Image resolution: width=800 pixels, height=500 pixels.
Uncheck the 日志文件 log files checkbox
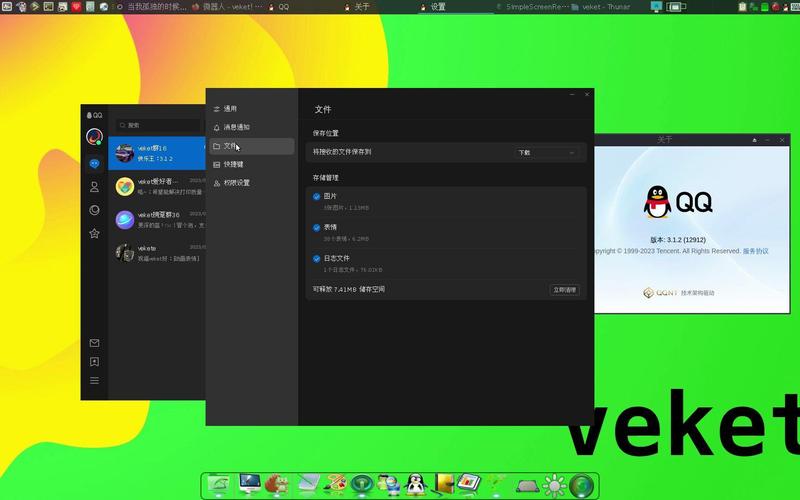tap(316, 259)
